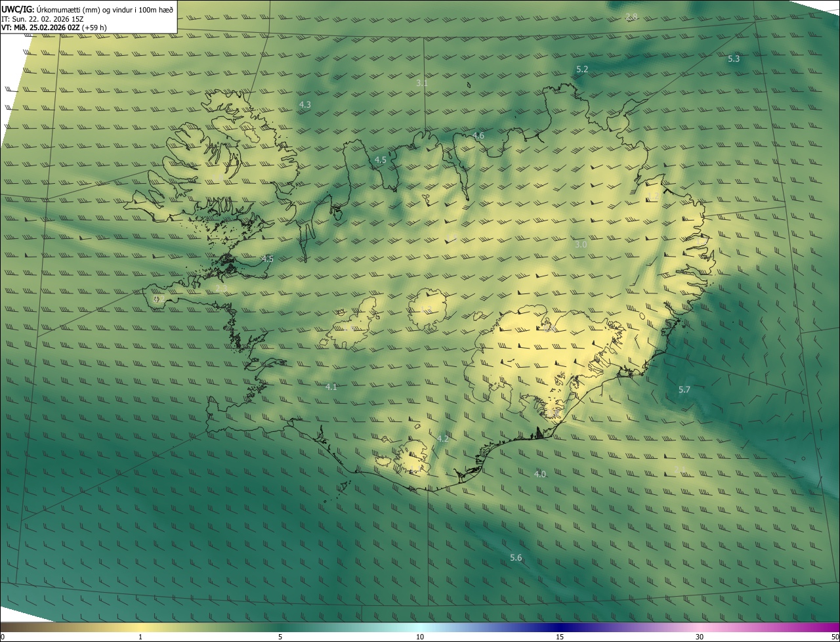Select the 5.3 value label on the map
Screen dimensions: 840x642
[734, 59]
